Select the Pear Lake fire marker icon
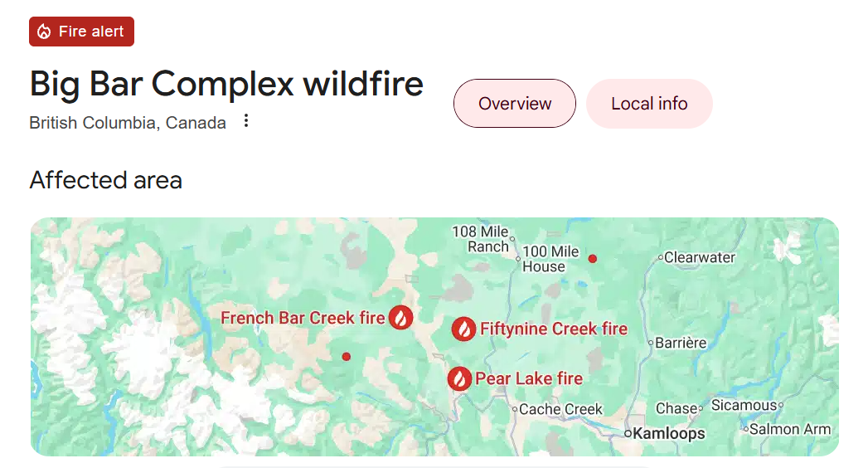 459,379
